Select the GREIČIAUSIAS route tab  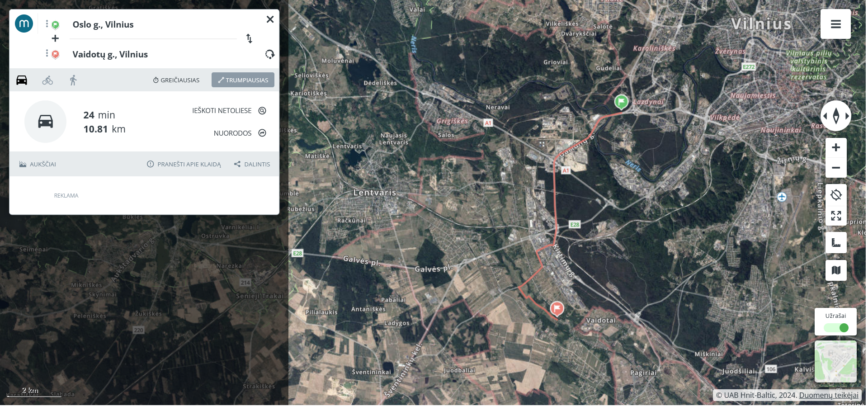pos(176,80)
